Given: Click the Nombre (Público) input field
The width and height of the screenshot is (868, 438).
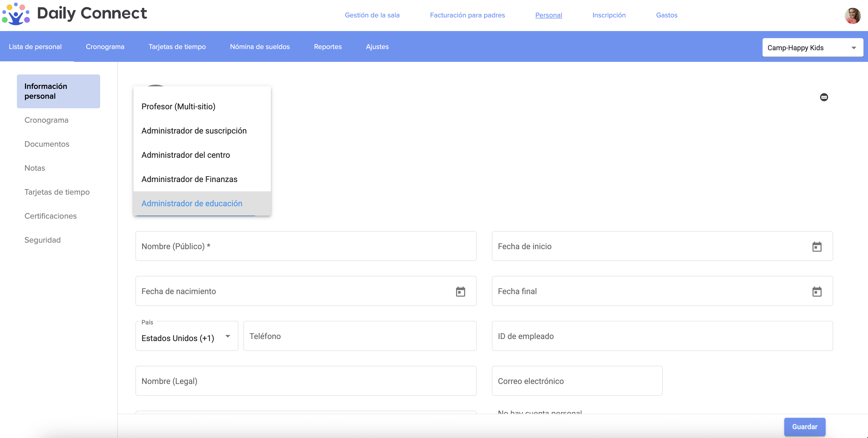Looking at the screenshot, I should coord(305,246).
